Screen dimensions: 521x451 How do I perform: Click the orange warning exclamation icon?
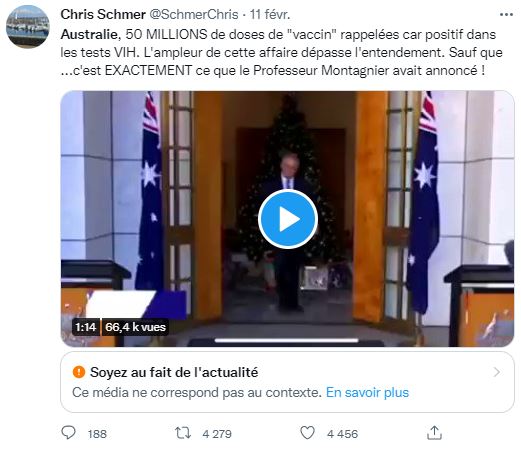point(79,372)
